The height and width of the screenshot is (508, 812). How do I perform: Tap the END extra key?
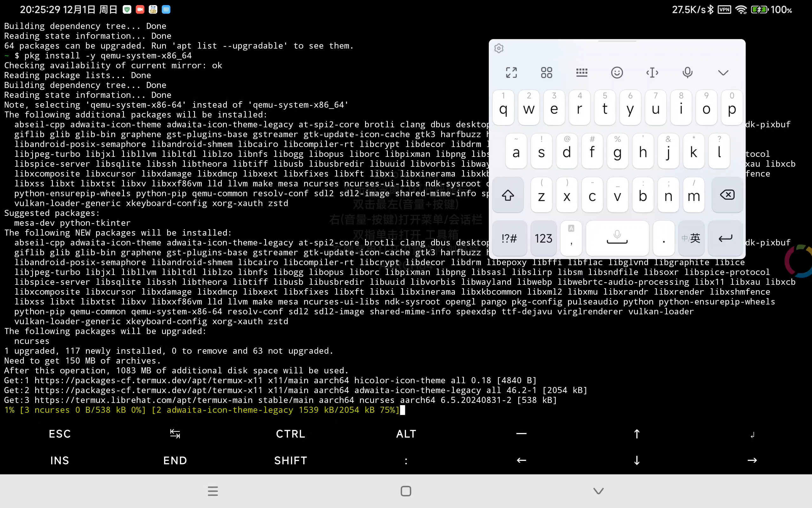click(175, 460)
